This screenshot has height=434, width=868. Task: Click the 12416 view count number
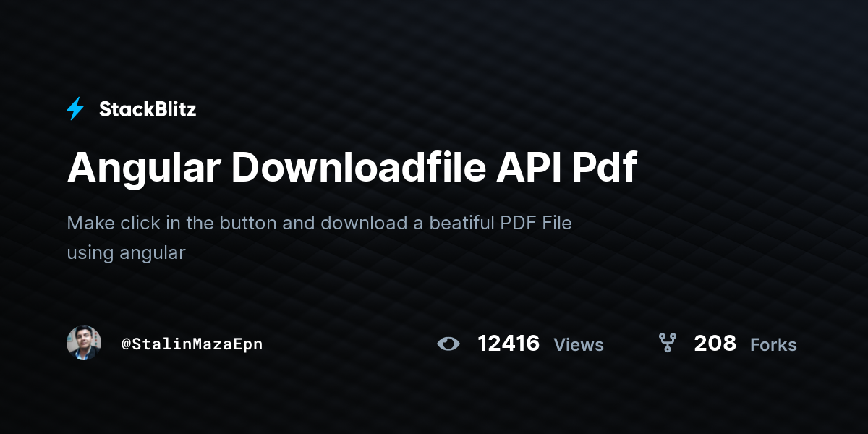point(509,343)
